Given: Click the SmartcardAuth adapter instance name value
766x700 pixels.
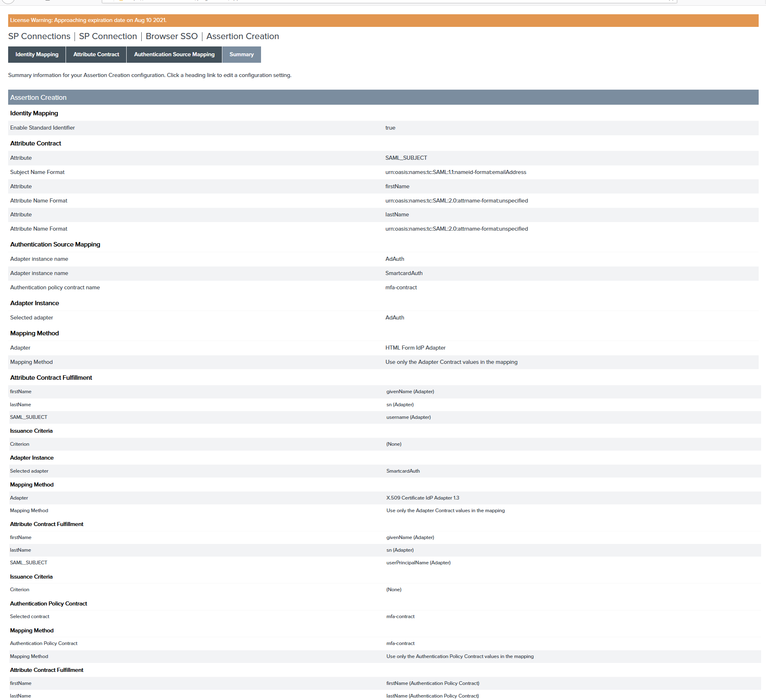Looking at the screenshot, I should click(404, 273).
